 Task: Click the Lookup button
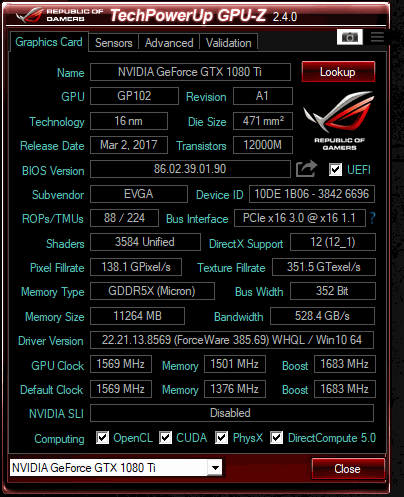(x=338, y=72)
